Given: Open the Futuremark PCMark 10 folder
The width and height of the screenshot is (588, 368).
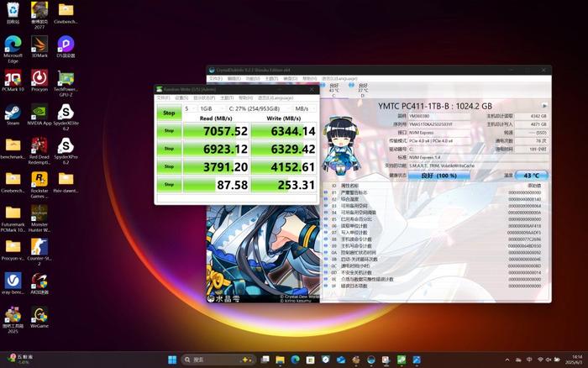Looking at the screenshot, I should tap(13, 218).
